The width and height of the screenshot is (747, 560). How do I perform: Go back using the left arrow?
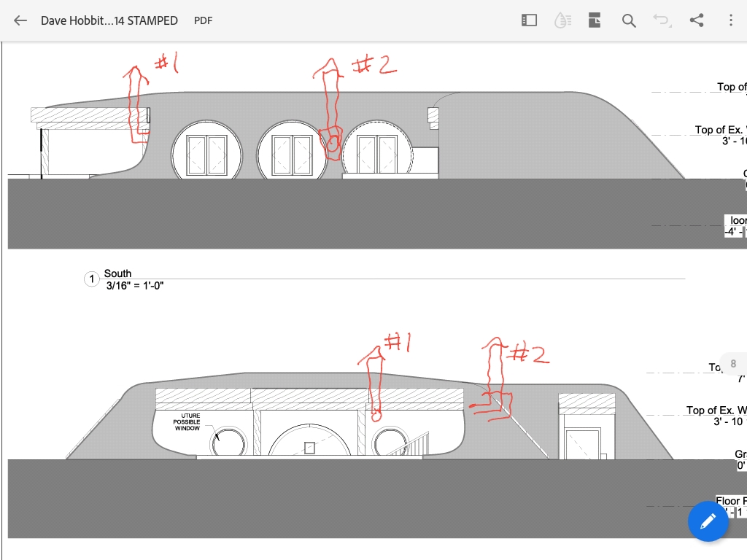[20, 20]
